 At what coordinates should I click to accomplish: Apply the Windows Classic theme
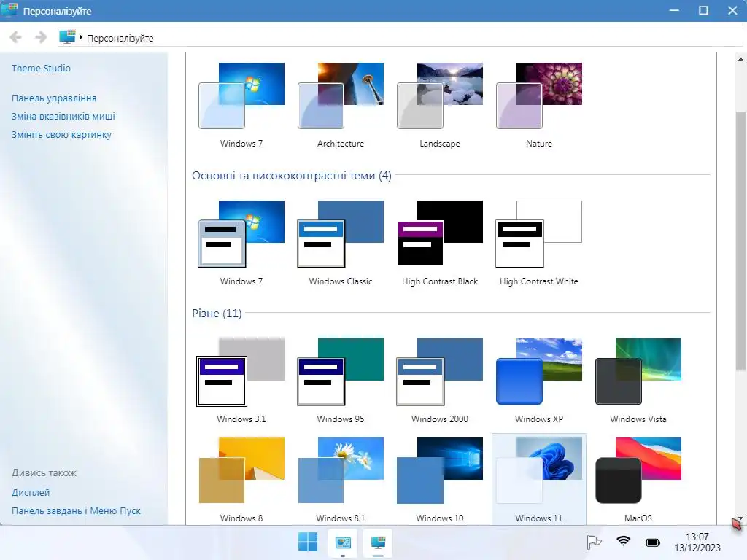point(341,234)
